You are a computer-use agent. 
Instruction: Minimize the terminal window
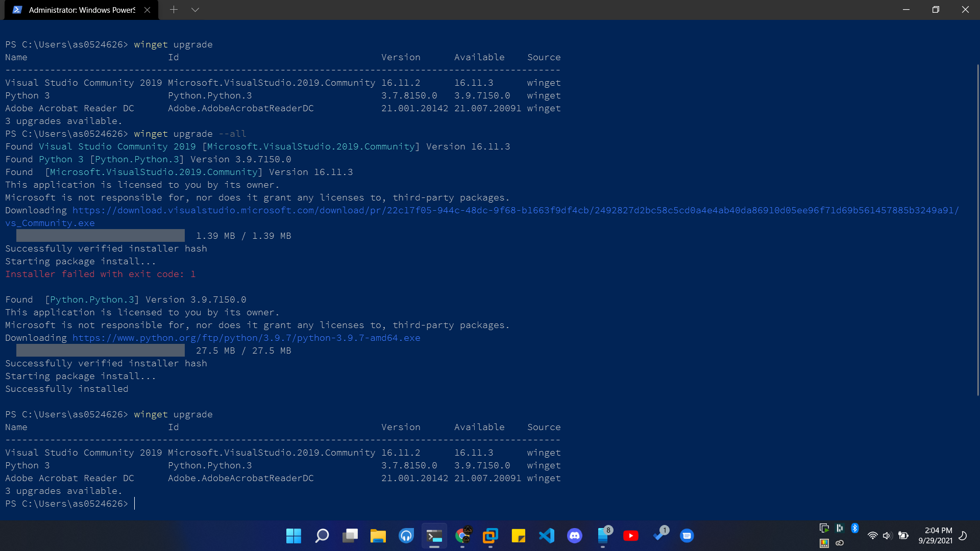pos(906,10)
